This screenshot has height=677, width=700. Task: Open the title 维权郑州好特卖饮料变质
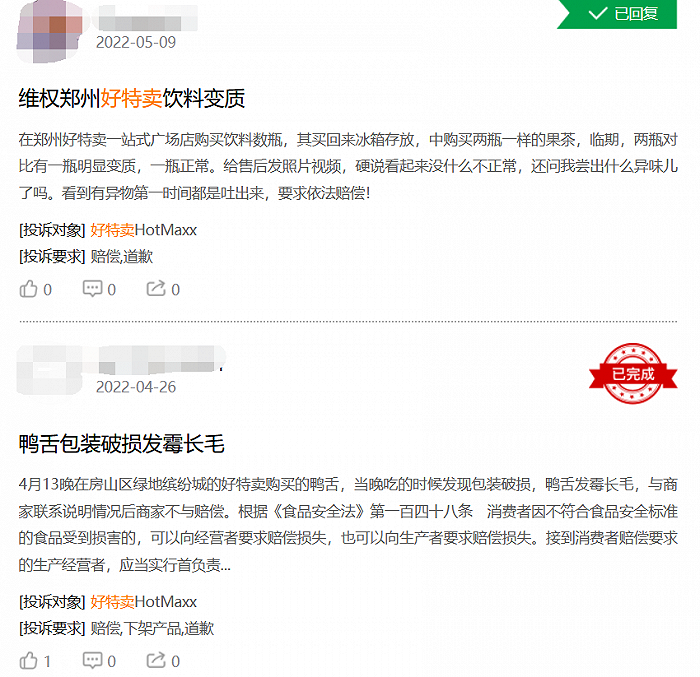(132, 98)
